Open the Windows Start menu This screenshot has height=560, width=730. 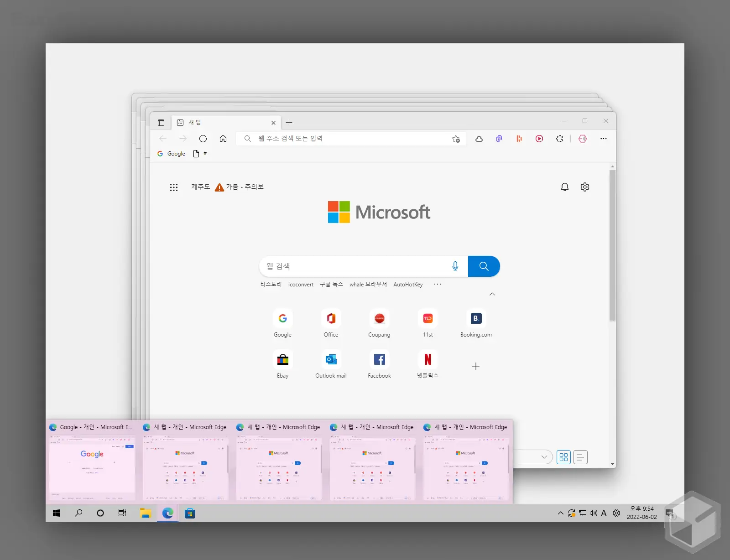tap(57, 513)
